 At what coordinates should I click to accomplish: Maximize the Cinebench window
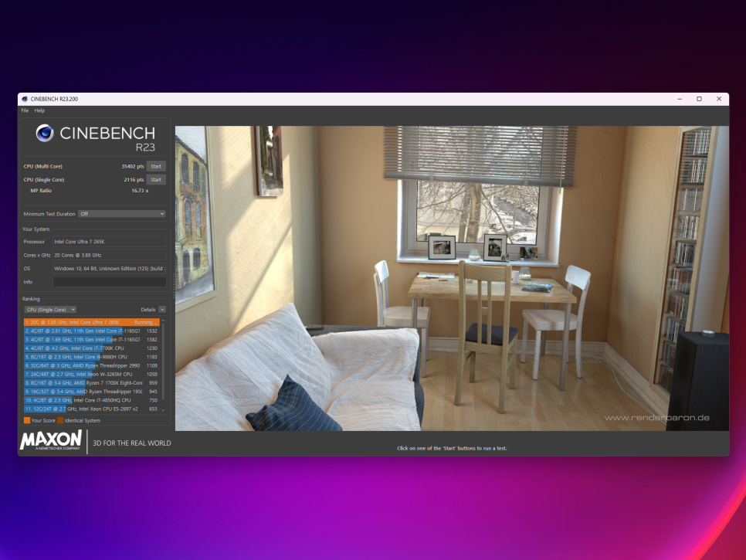coord(700,99)
